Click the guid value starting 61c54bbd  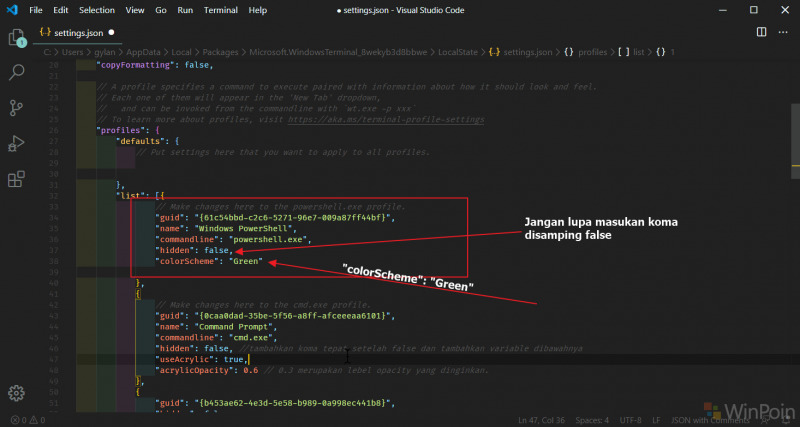click(294, 218)
